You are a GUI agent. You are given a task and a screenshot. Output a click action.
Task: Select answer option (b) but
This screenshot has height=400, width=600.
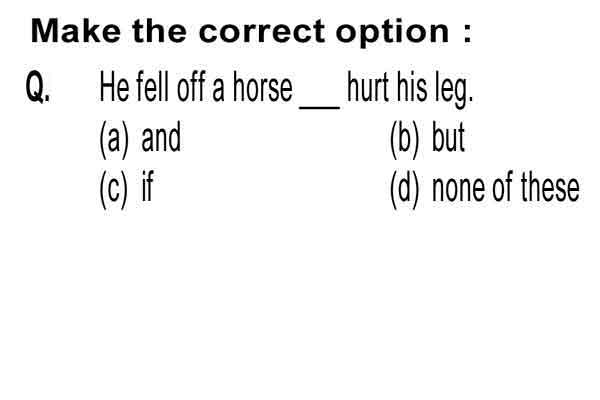coord(427,139)
